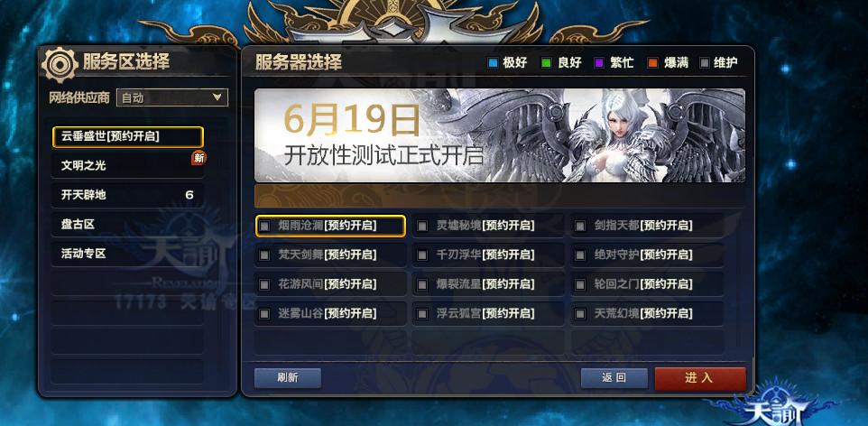Click the 6月19日 open beta banner
Screen dimensions: 868x426
click(x=499, y=135)
